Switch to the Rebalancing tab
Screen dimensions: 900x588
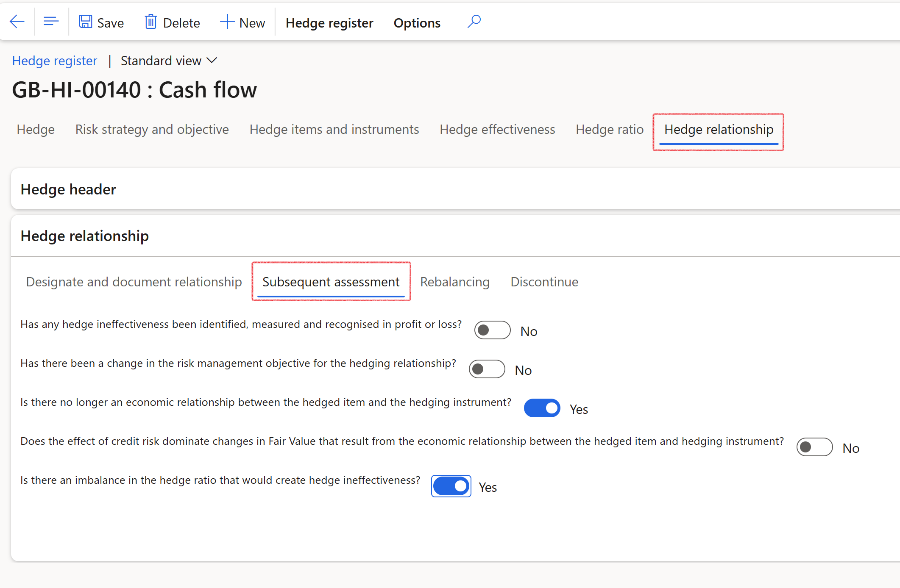click(x=455, y=282)
